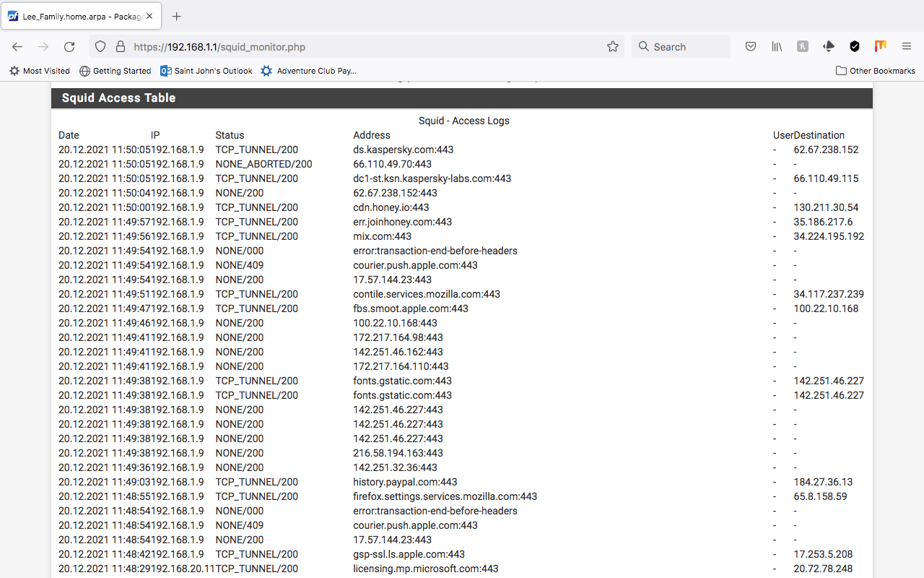Select 142.251.32.36:443 address entry
This screenshot has width=924, height=578.
tap(396, 467)
